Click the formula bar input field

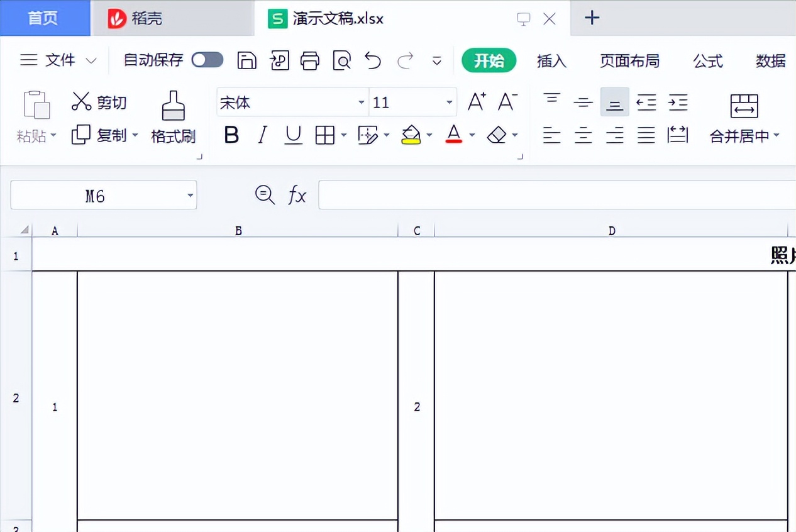[557, 195]
